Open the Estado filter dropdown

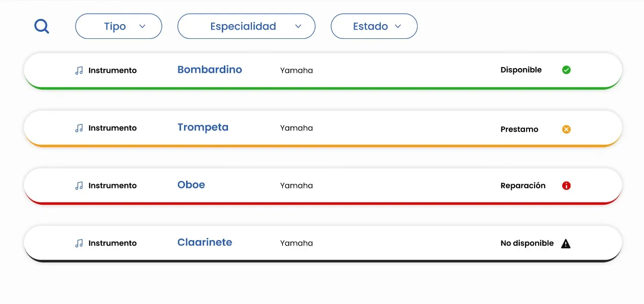(374, 26)
